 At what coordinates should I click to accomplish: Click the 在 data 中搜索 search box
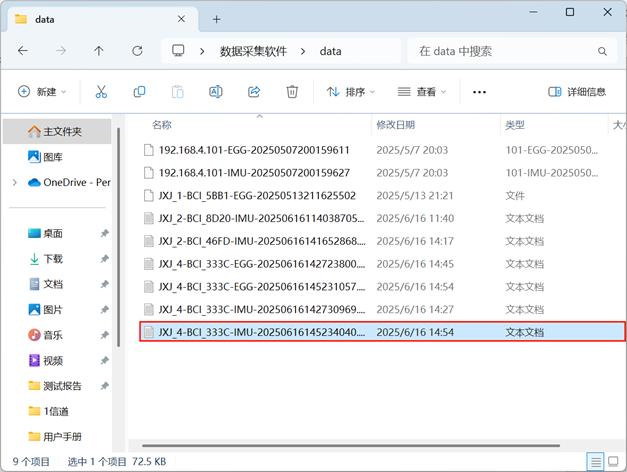click(505, 51)
